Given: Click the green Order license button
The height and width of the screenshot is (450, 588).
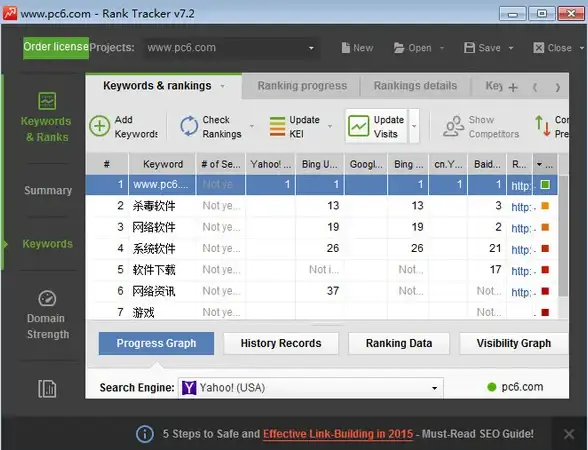Looking at the screenshot, I should (56, 48).
